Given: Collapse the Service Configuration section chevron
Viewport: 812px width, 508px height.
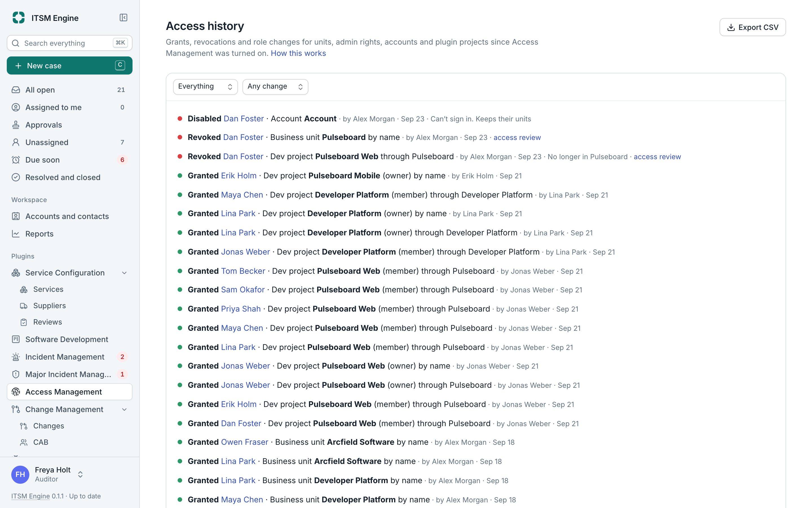Looking at the screenshot, I should (x=125, y=273).
